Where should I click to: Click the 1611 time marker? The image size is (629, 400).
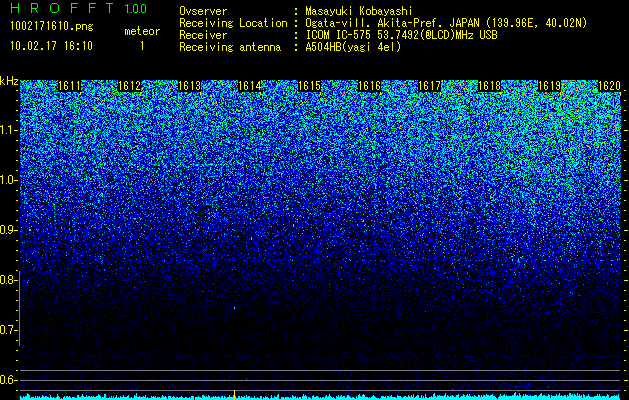[69, 86]
